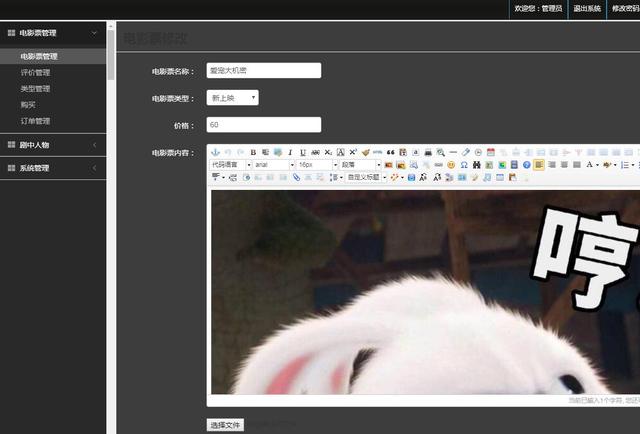The height and width of the screenshot is (434, 640).
Task: Open the multiple image upload dialog
Action: 401,165
